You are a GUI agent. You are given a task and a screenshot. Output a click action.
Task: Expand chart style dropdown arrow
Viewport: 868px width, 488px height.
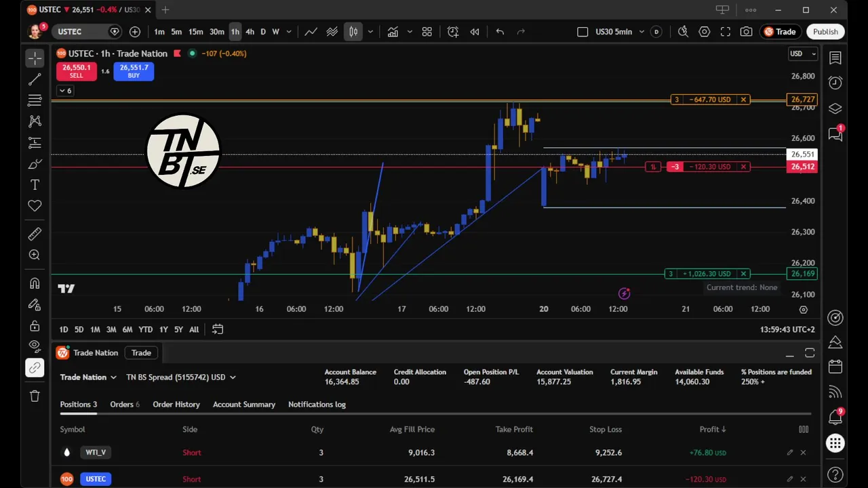(370, 32)
